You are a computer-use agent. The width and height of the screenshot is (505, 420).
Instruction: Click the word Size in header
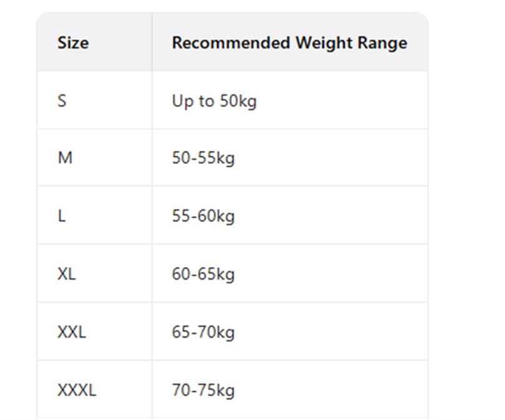click(73, 42)
